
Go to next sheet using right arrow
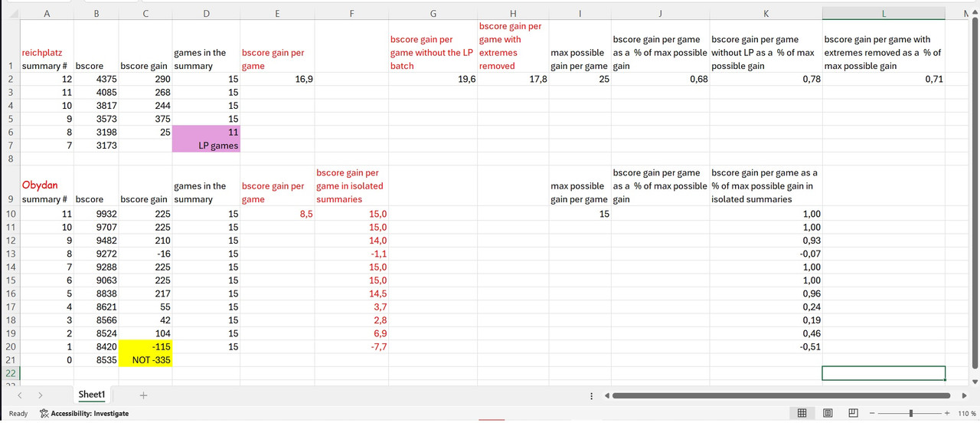(40, 395)
